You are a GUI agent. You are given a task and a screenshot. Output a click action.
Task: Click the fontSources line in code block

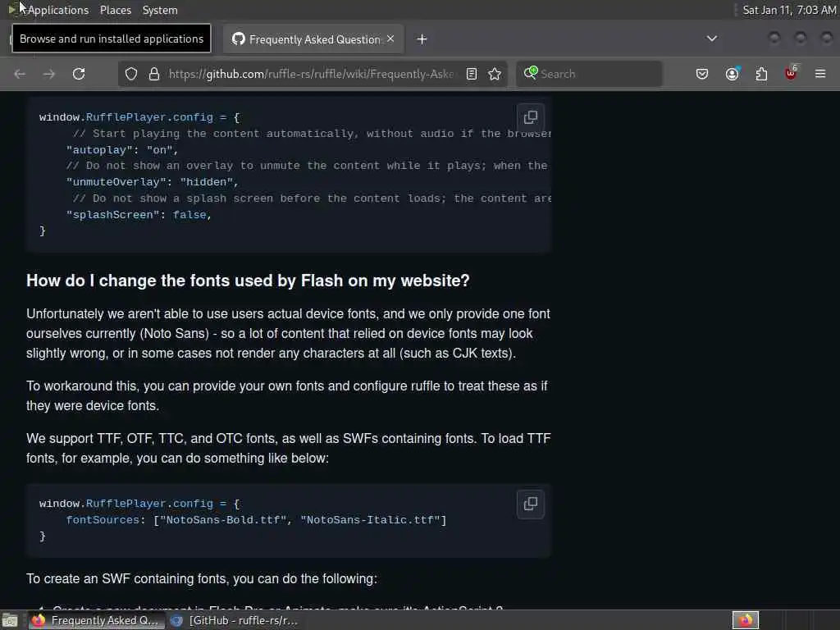256,519
